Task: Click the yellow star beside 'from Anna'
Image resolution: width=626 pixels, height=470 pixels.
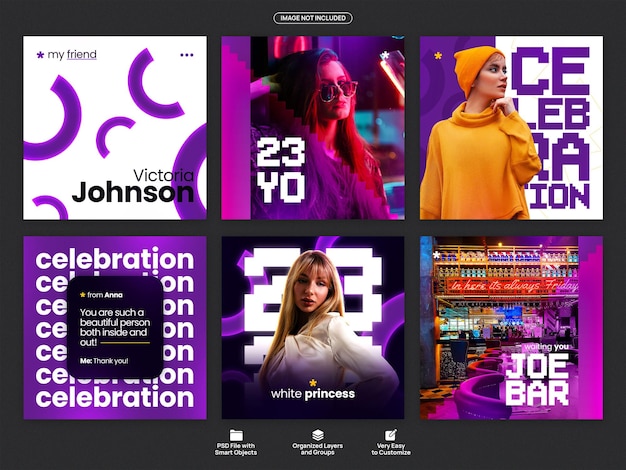Action: click(83, 295)
